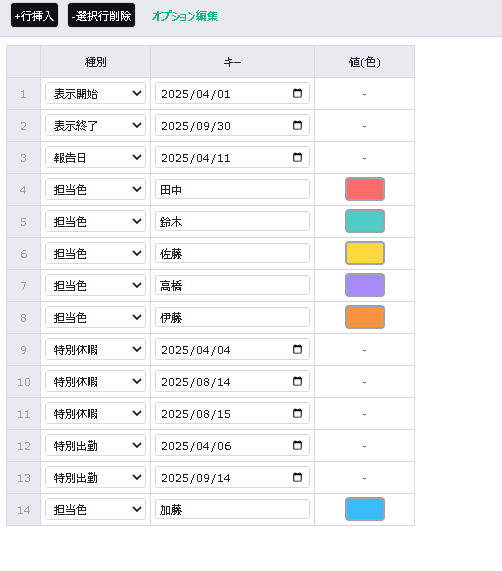Edit the 加藤 key field
502x571 pixels.
pos(232,509)
